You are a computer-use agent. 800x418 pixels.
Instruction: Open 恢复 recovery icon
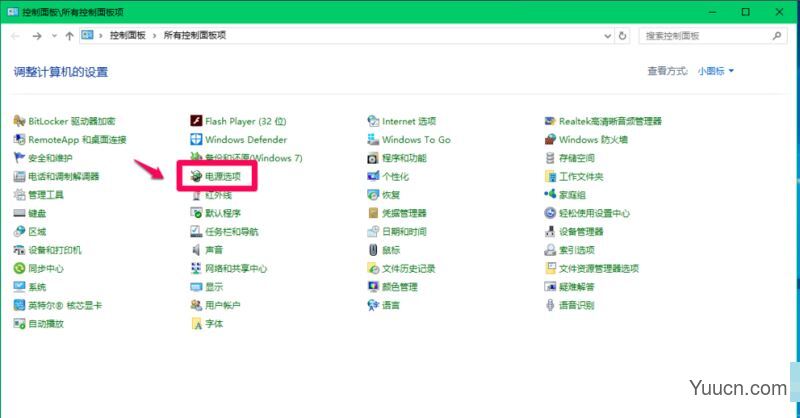point(373,194)
